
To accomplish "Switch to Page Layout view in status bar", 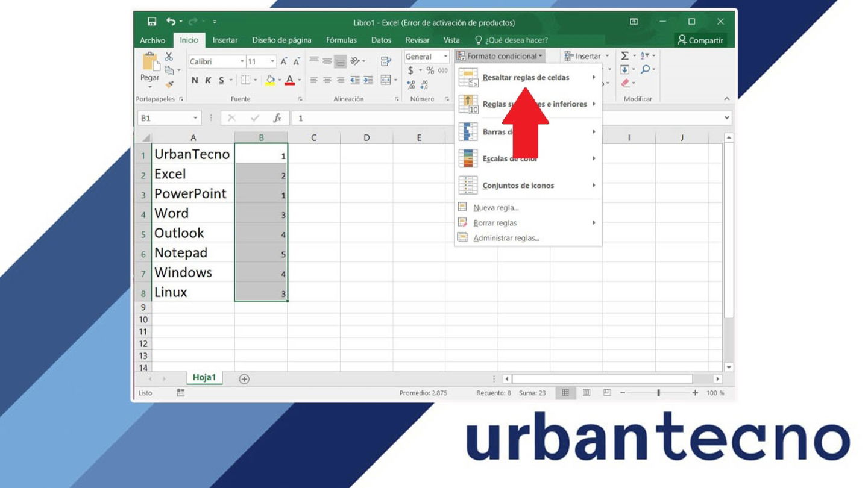I will tap(587, 393).
